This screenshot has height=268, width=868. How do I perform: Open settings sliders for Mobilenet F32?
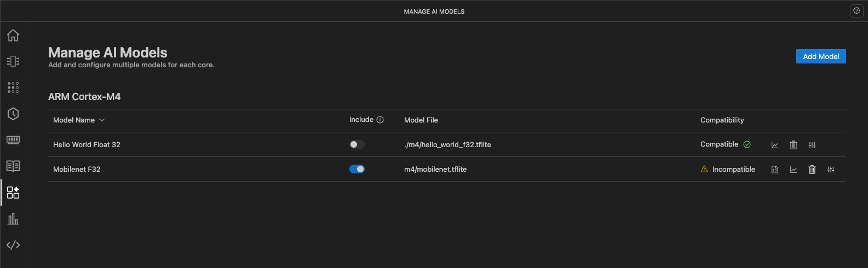click(831, 170)
